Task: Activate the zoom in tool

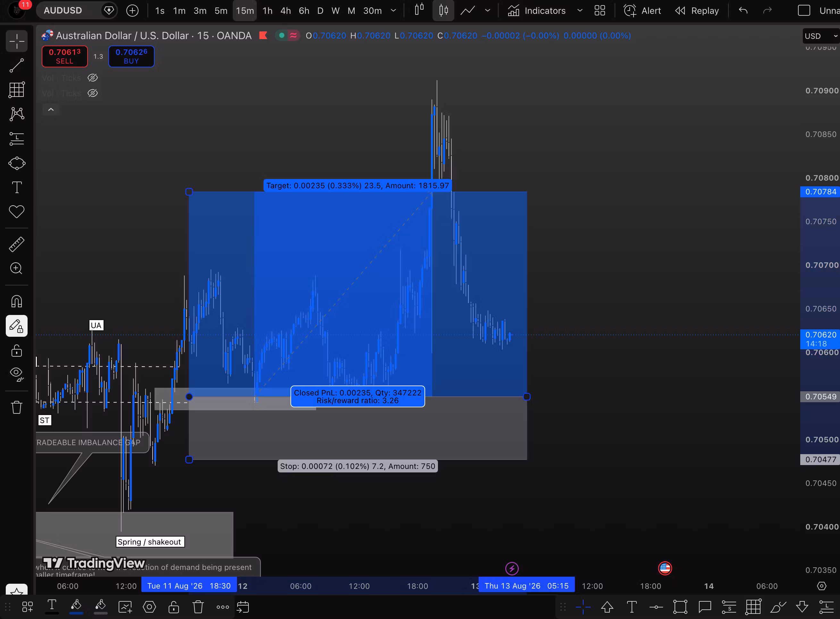Action: pyautogui.click(x=16, y=268)
